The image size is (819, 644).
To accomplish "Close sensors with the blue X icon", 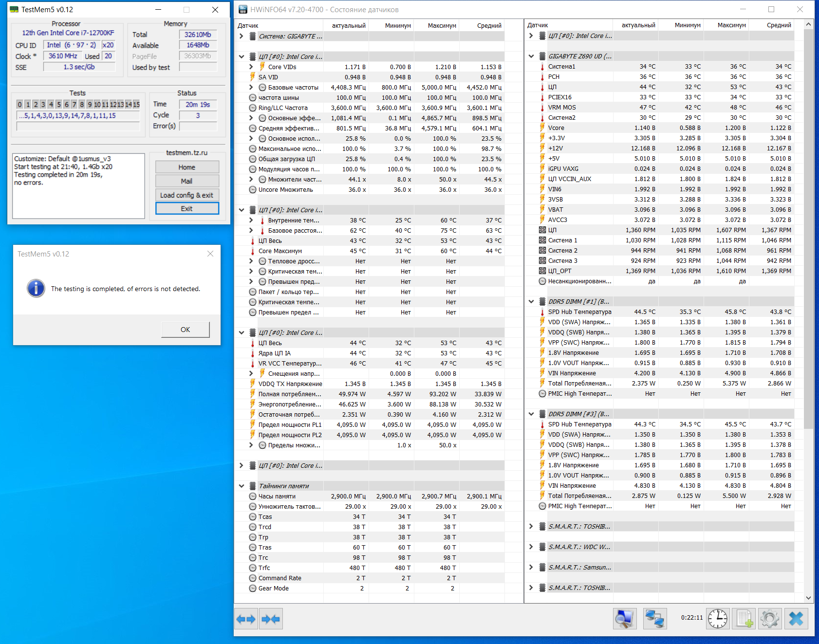I will coord(796,619).
